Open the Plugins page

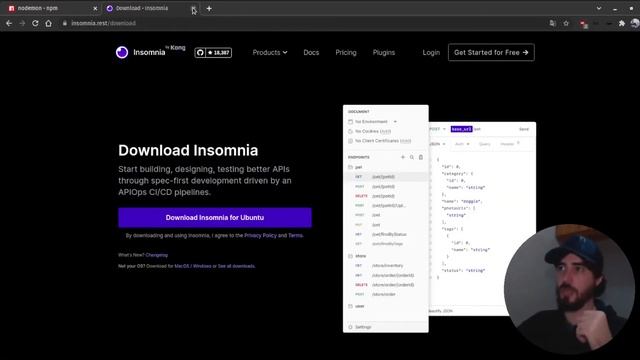tap(384, 52)
